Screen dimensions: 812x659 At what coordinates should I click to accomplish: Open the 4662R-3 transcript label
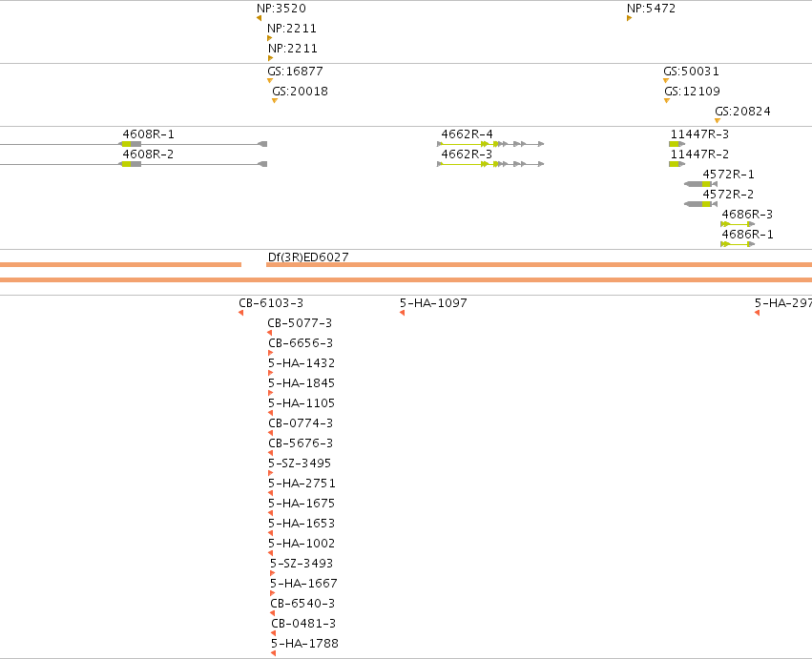point(467,154)
